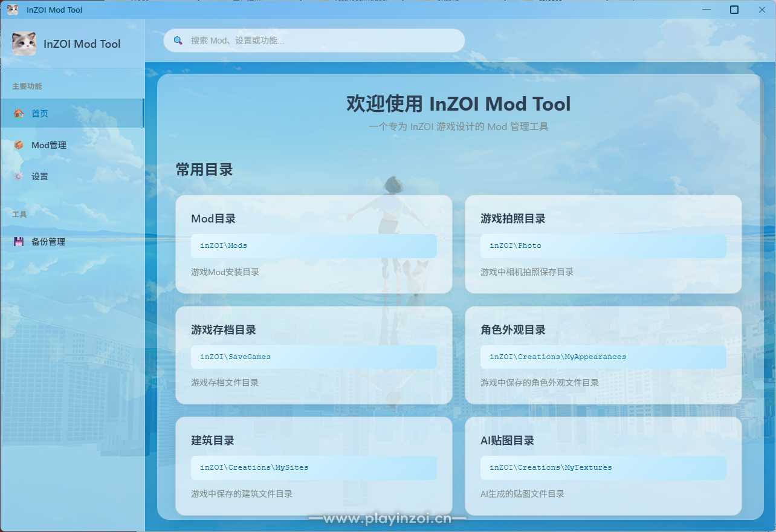Focus the 搜索 Mod search input field
Viewport: 776px width, 532px height.
[320, 41]
